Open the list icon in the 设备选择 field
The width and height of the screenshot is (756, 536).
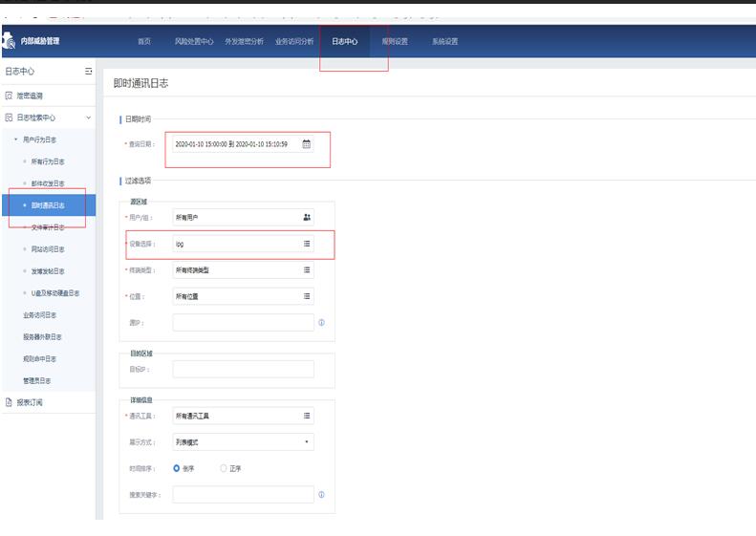click(x=307, y=244)
